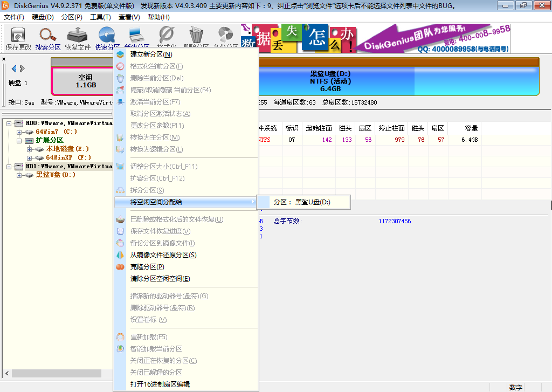Screen dimensions: 552x392
Task: Select 克隆分区(P) in the context menu
Action: point(147,267)
